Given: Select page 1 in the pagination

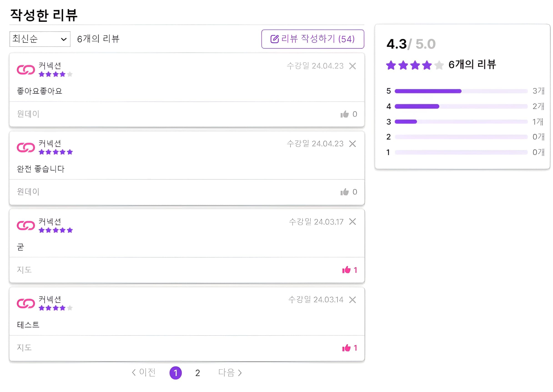Looking at the screenshot, I should click(x=176, y=373).
